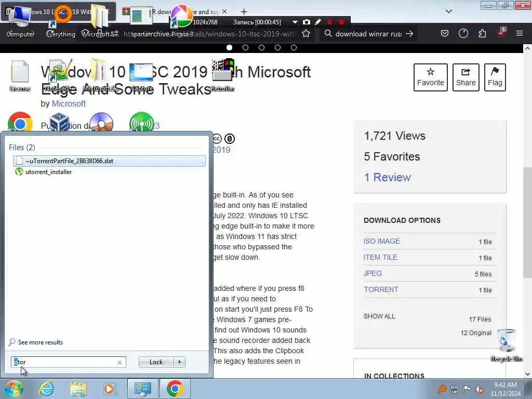The width and height of the screenshot is (532, 399).
Task: Open the Recycle Bin
Action: tap(506, 345)
